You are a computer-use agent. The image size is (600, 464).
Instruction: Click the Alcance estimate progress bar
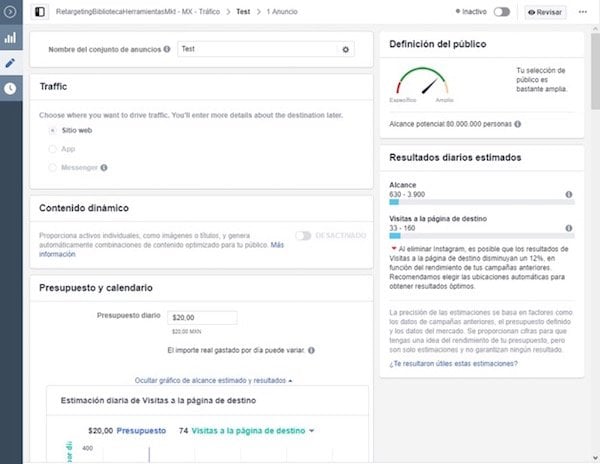(x=482, y=202)
